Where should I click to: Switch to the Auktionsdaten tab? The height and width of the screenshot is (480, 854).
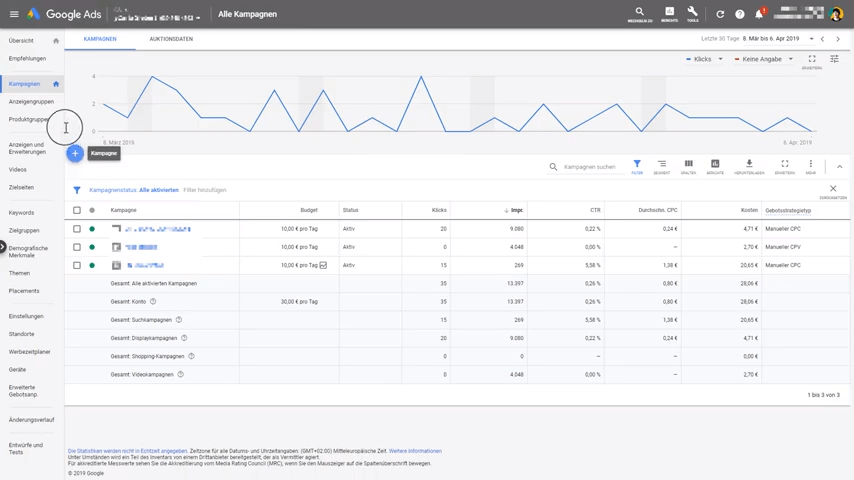171,39
